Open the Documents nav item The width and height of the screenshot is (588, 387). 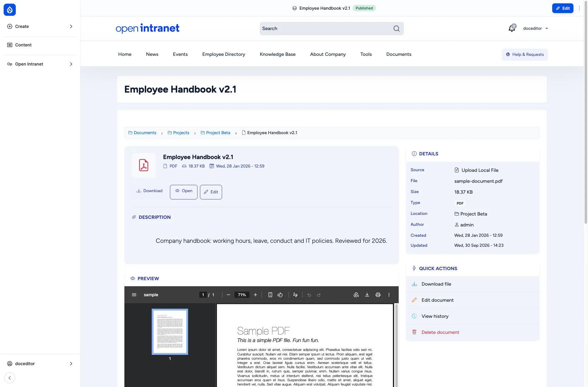399,54
